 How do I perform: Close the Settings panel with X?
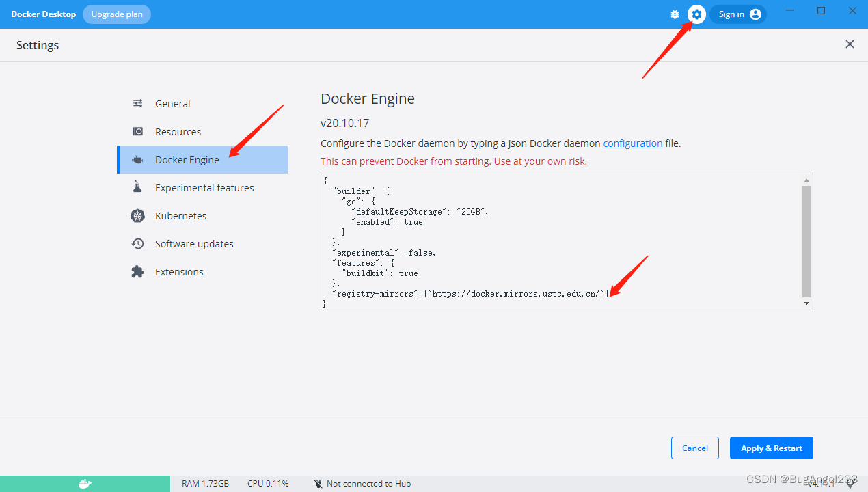tap(850, 44)
